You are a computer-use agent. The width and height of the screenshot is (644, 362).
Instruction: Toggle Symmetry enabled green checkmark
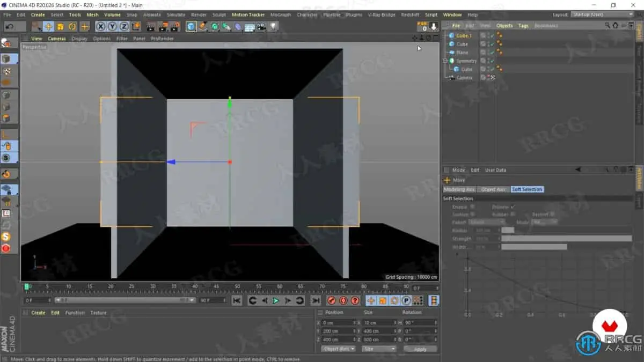(x=492, y=61)
